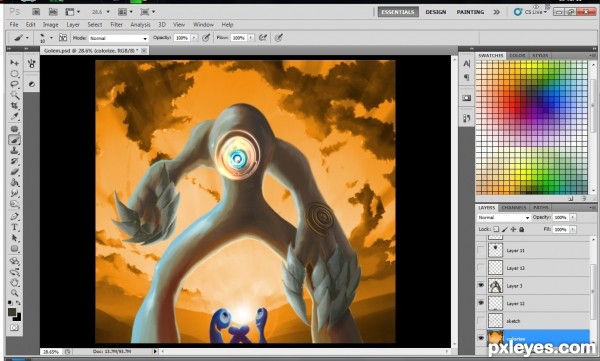Screen dimensions: 600x361
Task: Open the brush Mode dropdown in options bar
Action: pyautogui.click(x=119, y=38)
